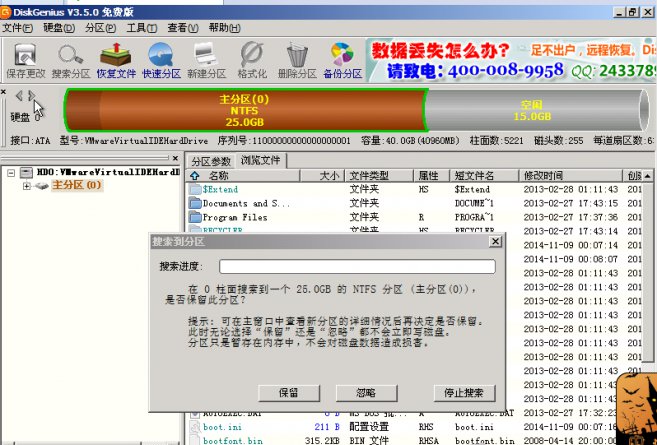Click the 主分区(0) tree label
Screen dimensions: 657x445
[77, 185]
